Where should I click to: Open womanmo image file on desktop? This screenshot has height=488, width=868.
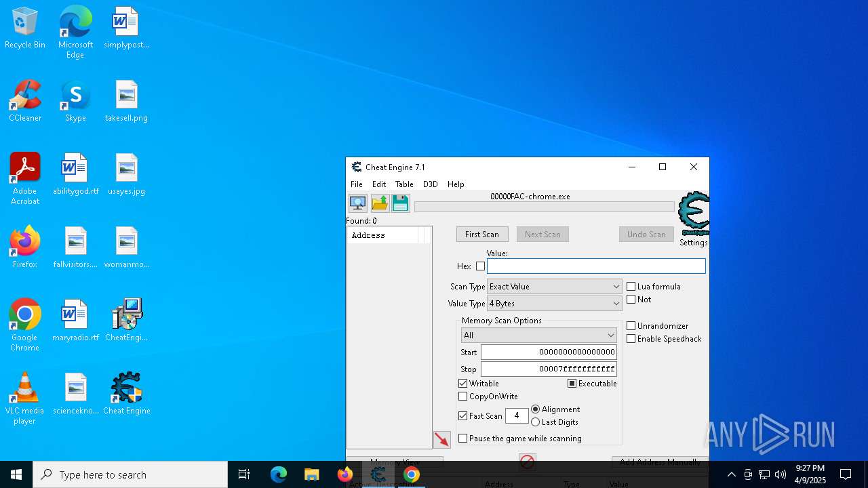(x=126, y=247)
